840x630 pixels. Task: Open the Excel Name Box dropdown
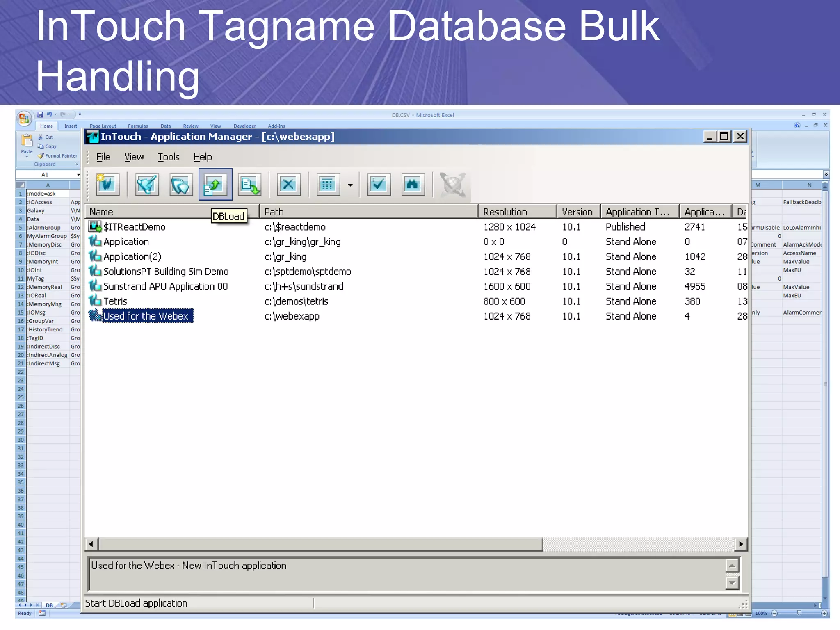(x=78, y=175)
